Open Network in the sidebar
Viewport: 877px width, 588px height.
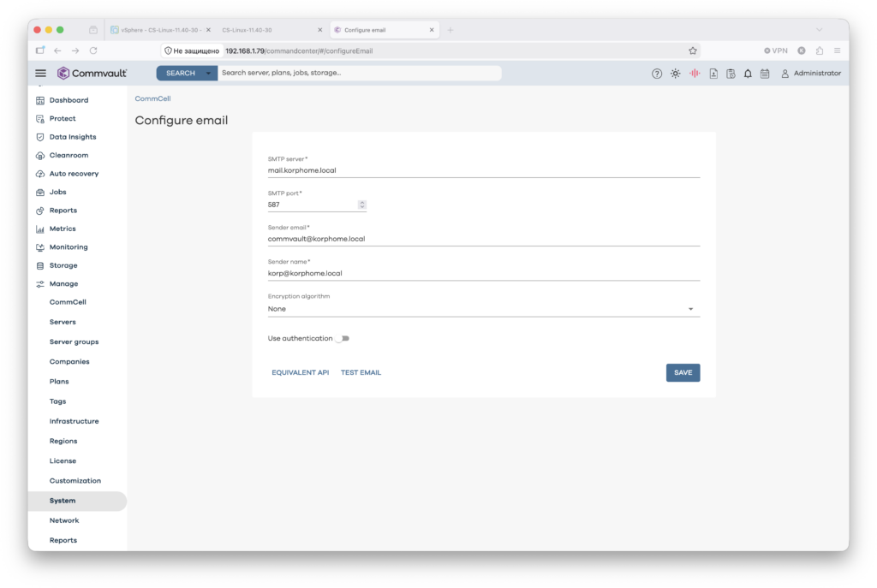pos(64,521)
